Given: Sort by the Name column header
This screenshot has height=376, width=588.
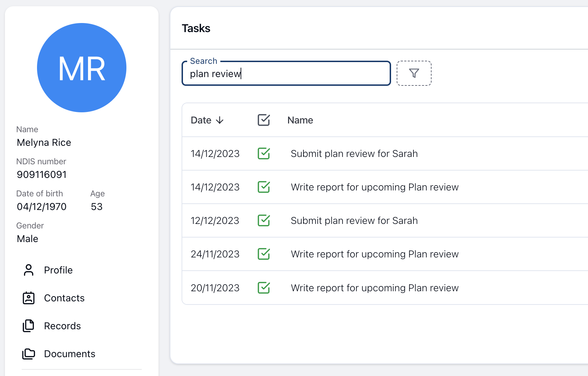Looking at the screenshot, I should pyautogui.click(x=300, y=120).
